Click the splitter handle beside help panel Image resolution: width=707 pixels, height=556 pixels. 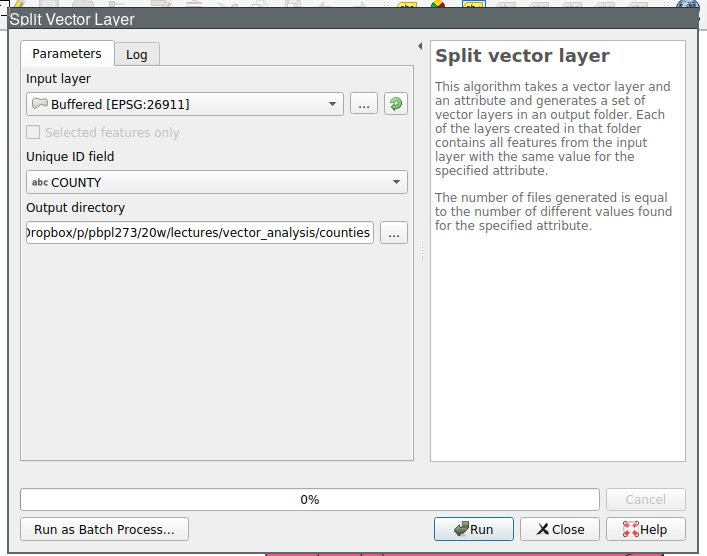[x=422, y=254]
